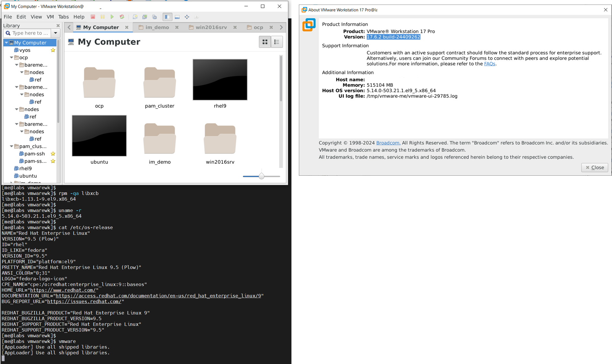Click the thumbnail size slider handle
Image resolution: width=612 pixels, height=364 pixels.
pos(261,176)
